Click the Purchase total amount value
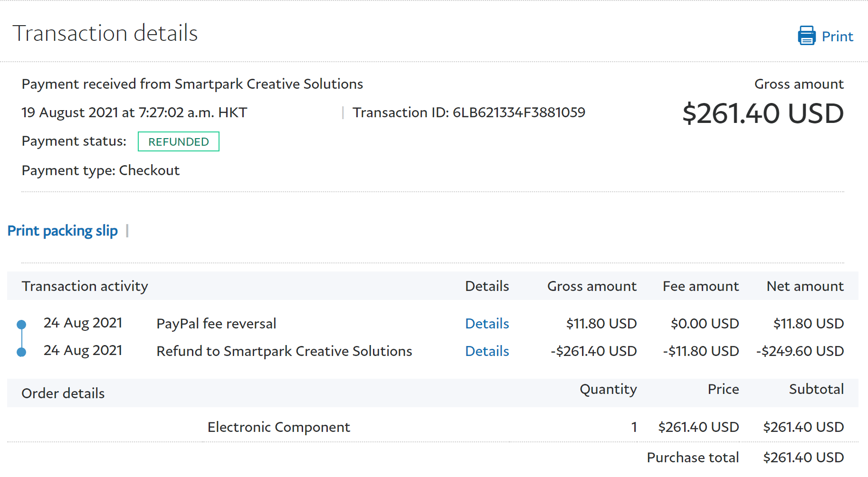 (803, 458)
